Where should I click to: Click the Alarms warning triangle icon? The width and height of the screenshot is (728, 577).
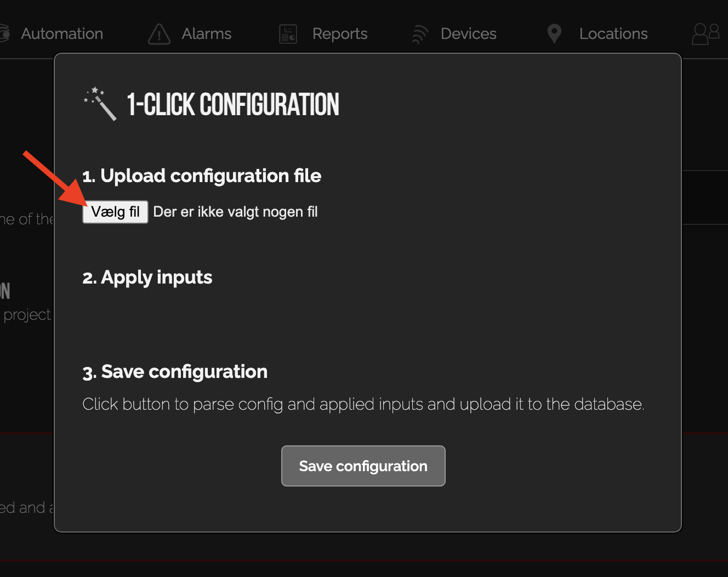(159, 34)
